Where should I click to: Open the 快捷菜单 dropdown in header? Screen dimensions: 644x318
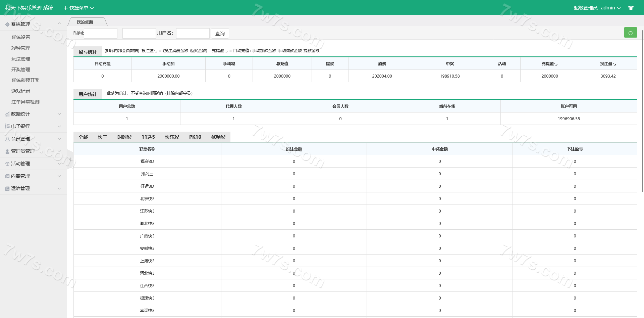79,8
